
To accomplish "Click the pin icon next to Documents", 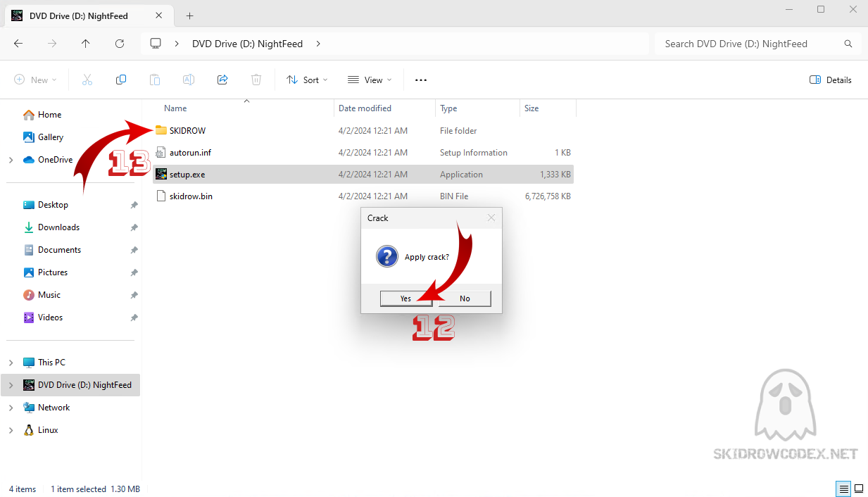I will (134, 250).
